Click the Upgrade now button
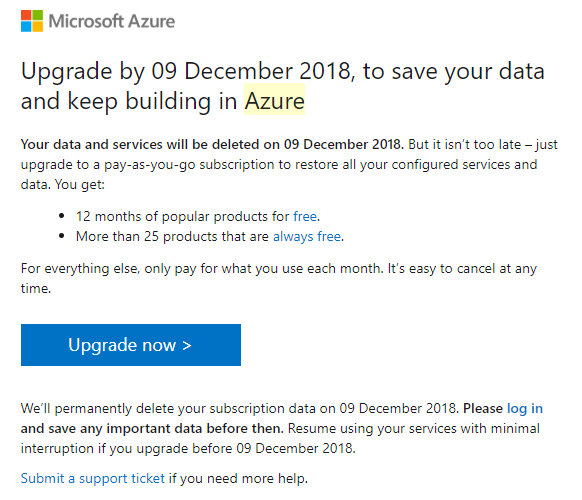582x500 pixels. [x=131, y=345]
